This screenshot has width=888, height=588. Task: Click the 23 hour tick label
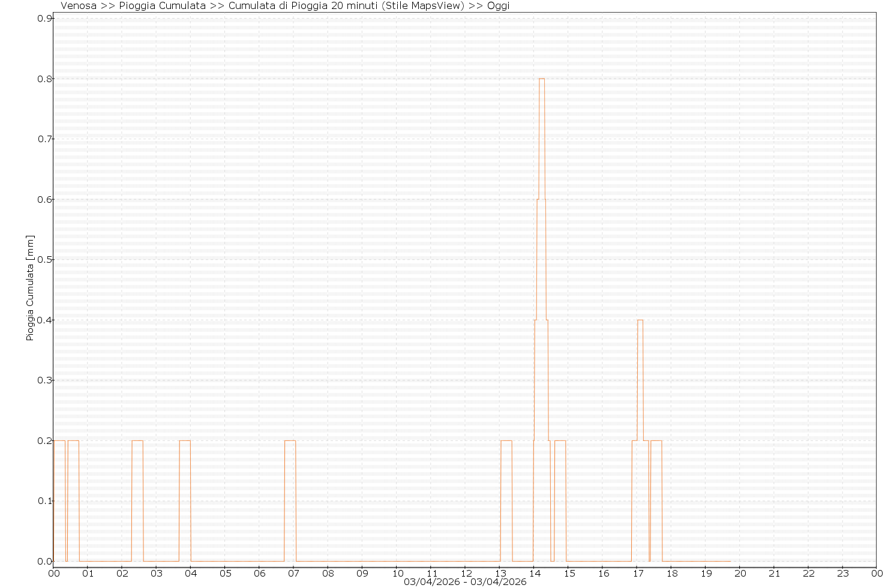pos(842,573)
